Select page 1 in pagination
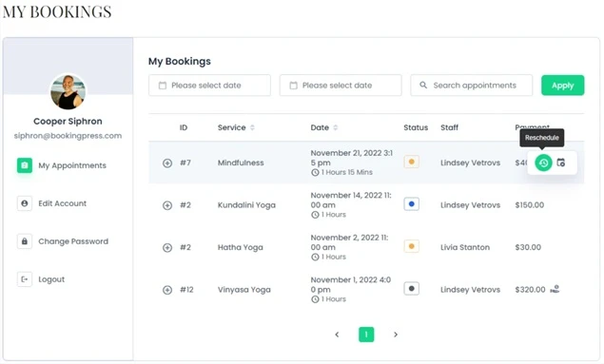604x364 pixels. [366, 335]
